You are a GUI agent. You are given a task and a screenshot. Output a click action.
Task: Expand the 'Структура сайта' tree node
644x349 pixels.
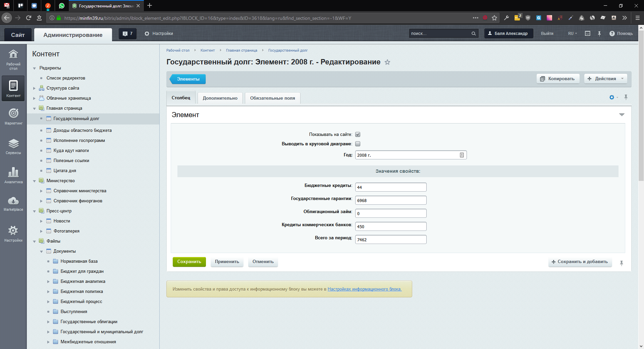34,88
